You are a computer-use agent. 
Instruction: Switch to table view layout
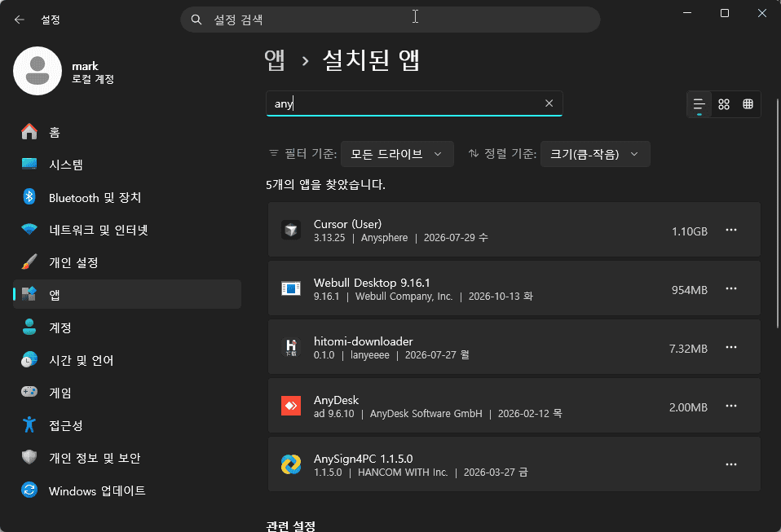click(x=748, y=104)
